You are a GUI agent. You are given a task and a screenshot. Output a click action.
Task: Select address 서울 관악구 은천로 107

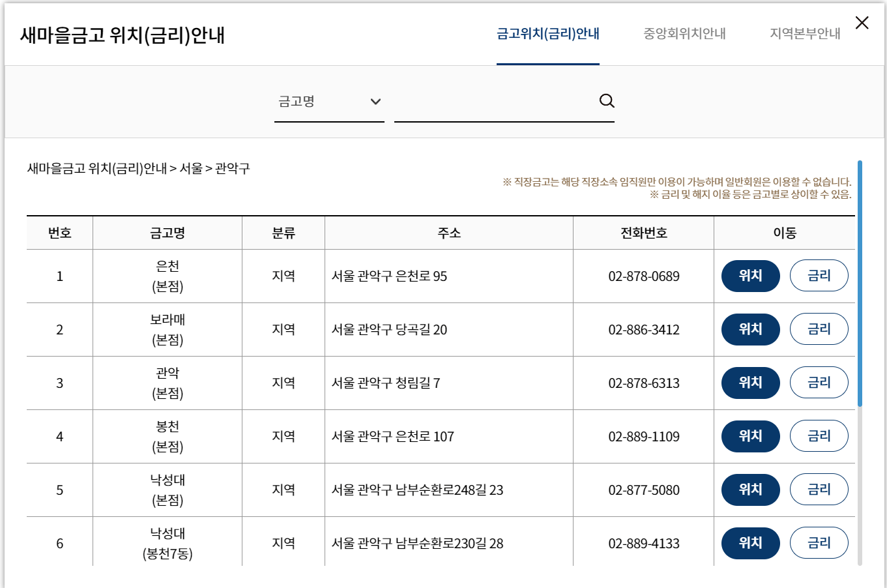pos(392,437)
